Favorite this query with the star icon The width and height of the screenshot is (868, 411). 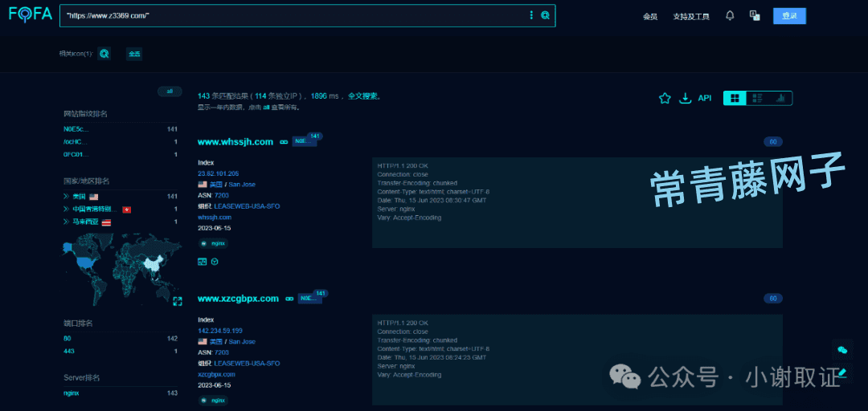(665, 99)
